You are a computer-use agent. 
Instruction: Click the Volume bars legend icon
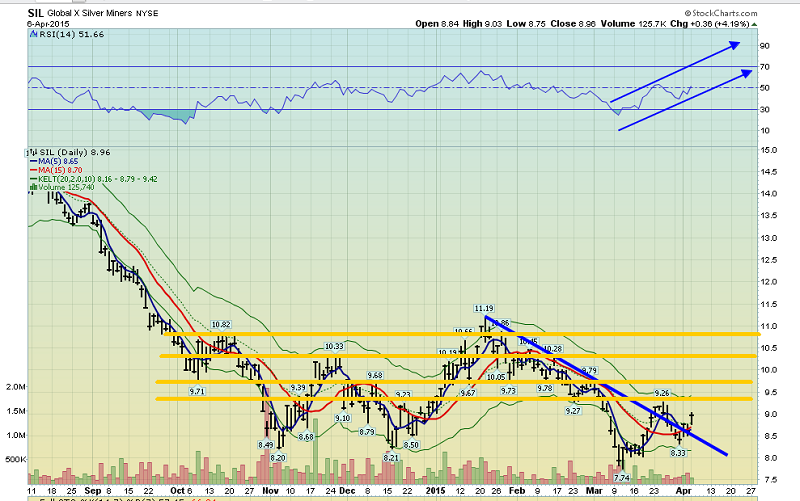point(32,187)
